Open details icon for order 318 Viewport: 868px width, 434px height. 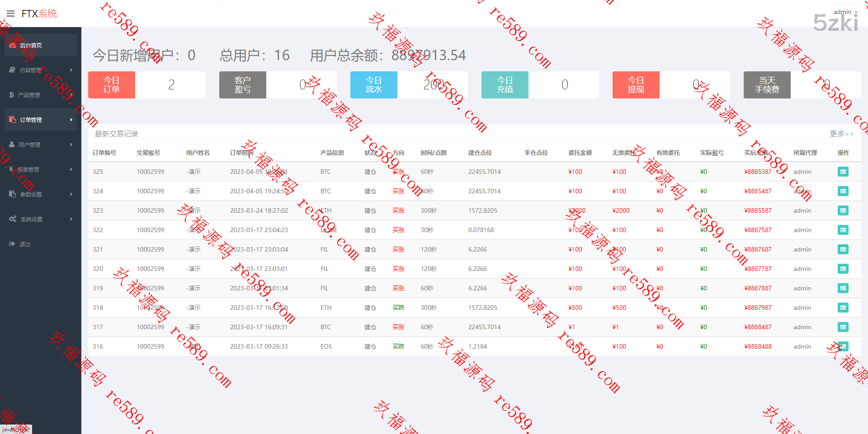(x=843, y=308)
